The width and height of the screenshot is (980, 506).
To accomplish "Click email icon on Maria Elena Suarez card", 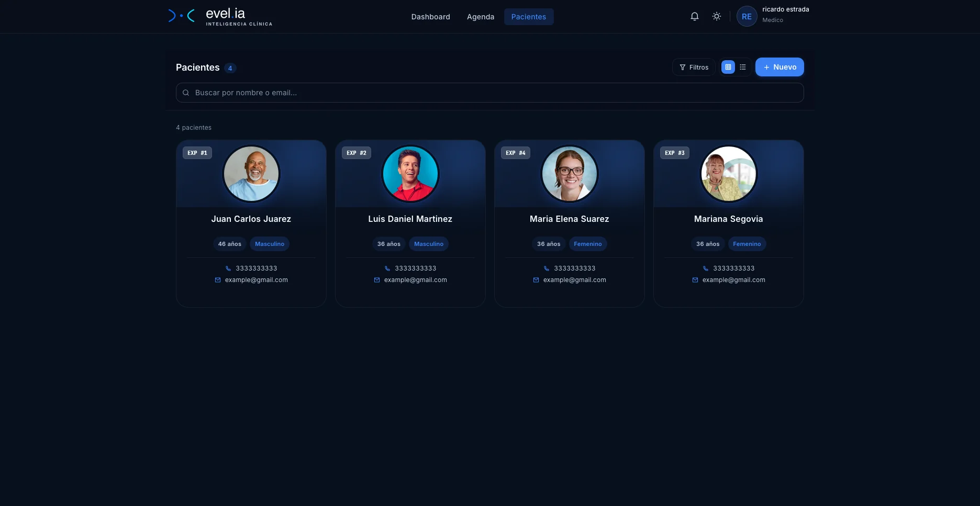I will point(536,280).
